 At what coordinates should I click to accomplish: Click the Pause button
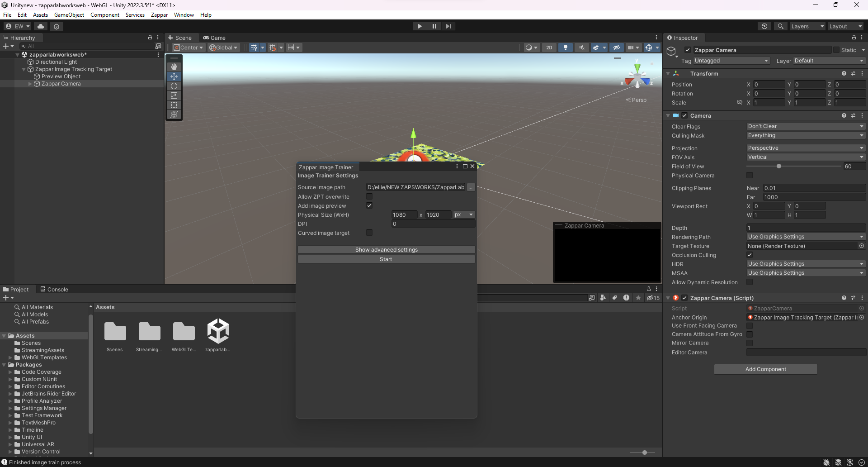(434, 26)
